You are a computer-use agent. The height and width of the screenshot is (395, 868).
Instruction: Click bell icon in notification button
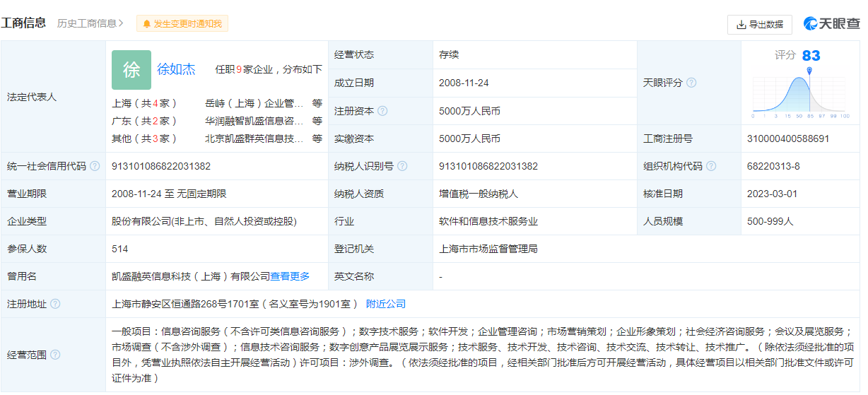coord(147,24)
